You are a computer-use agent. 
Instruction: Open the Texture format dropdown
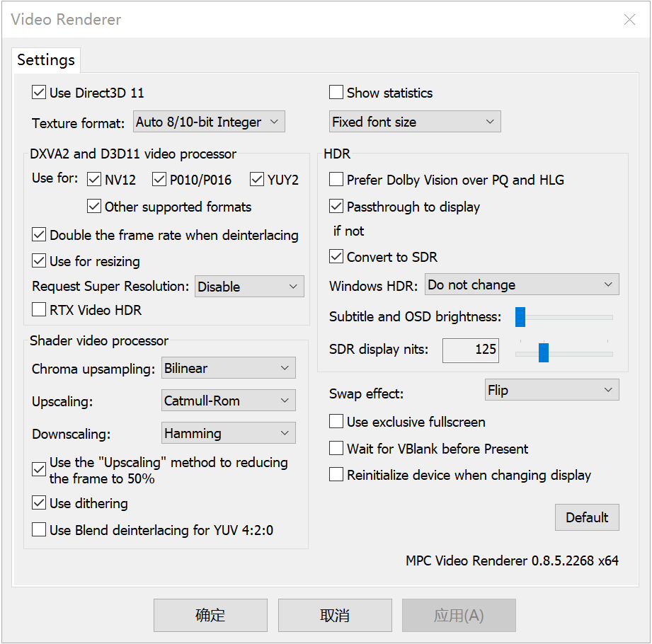pyautogui.click(x=209, y=121)
